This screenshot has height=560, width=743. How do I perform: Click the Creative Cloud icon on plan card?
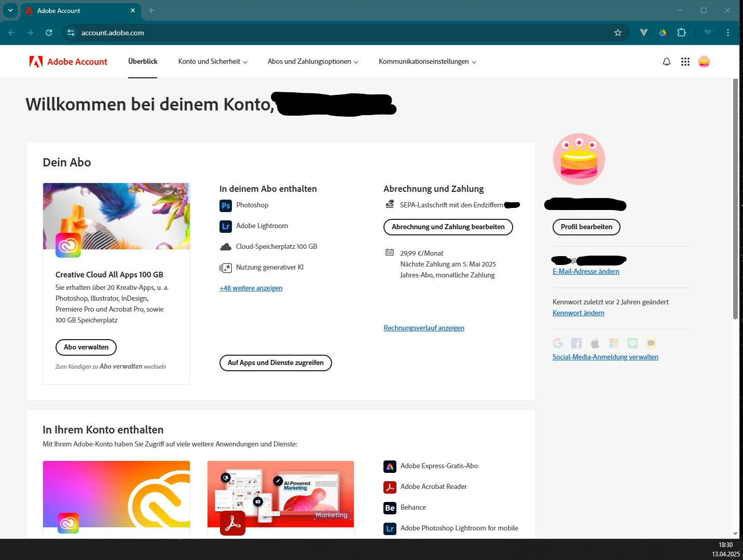pos(68,245)
